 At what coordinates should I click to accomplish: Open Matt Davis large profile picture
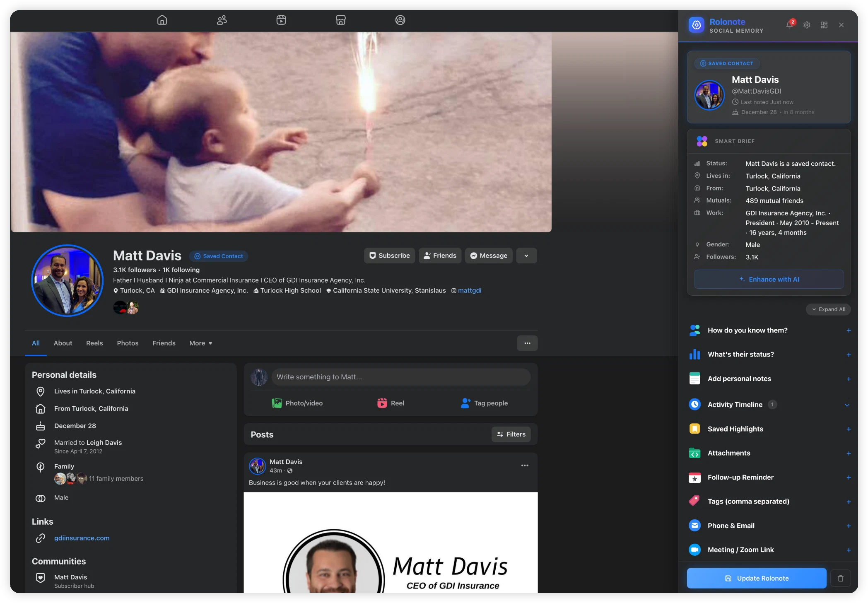(68, 280)
